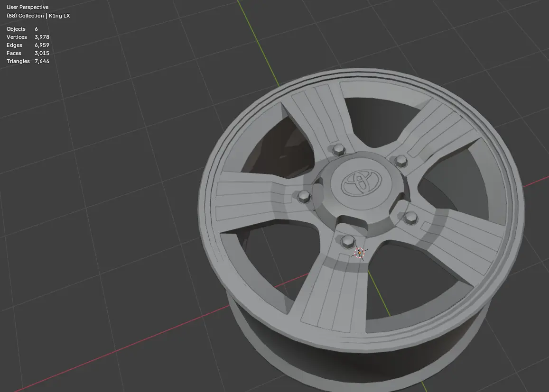
Task: Click the Vertices value 3,978
Action: click(42, 37)
